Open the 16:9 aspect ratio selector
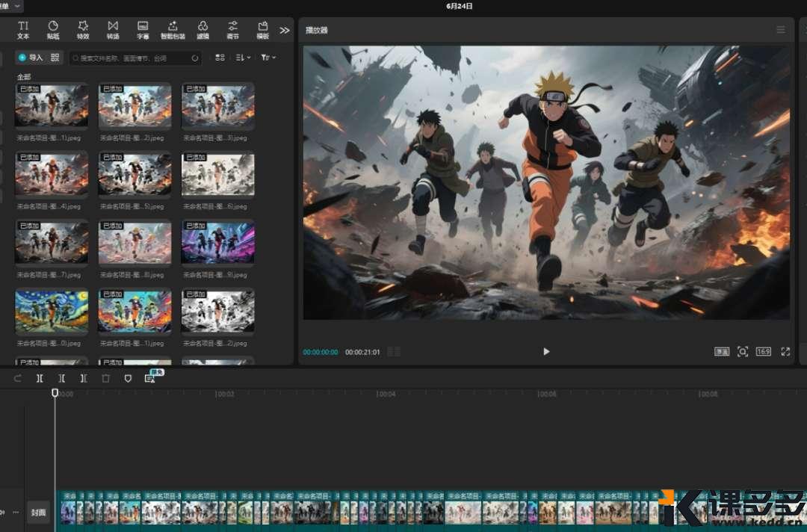The height and width of the screenshot is (532, 807). point(763,351)
